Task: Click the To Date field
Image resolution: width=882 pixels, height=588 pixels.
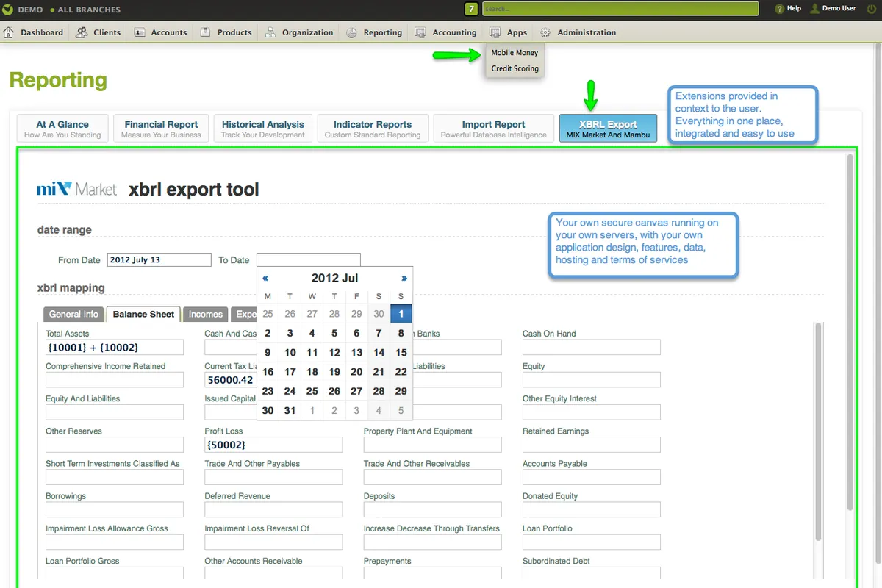Action: pyautogui.click(x=309, y=259)
